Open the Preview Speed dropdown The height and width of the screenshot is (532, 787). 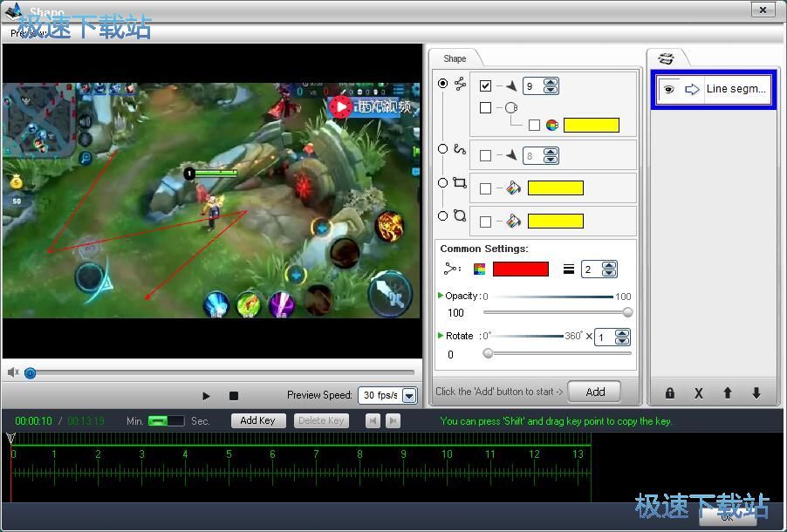tap(409, 395)
